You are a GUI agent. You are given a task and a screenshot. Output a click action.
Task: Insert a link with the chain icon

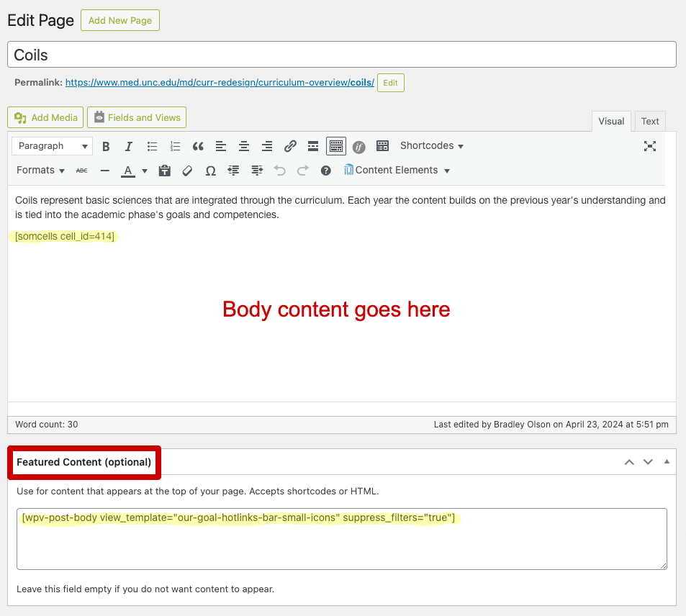pyautogui.click(x=290, y=146)
